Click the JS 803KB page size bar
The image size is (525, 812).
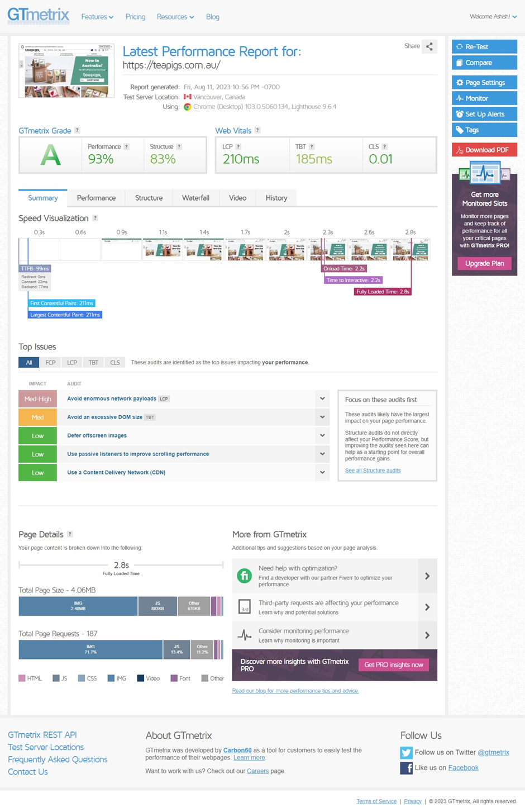click(157, 606)
